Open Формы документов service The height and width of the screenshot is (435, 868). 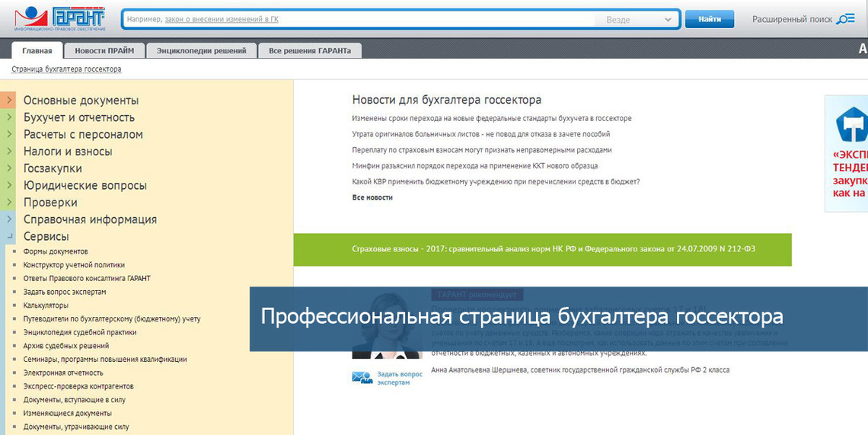(56, 251)
